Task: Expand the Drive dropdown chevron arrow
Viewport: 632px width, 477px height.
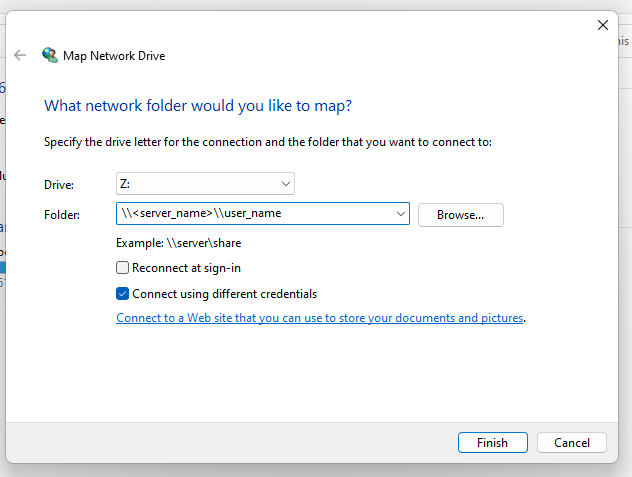Action: tap(285, 184)
